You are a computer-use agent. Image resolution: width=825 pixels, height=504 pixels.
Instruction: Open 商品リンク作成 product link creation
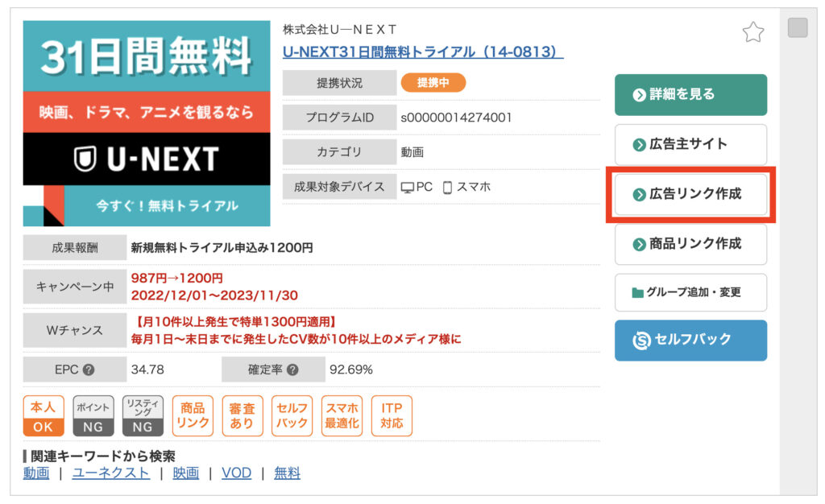pyautogui.click(x=690, y=244)
